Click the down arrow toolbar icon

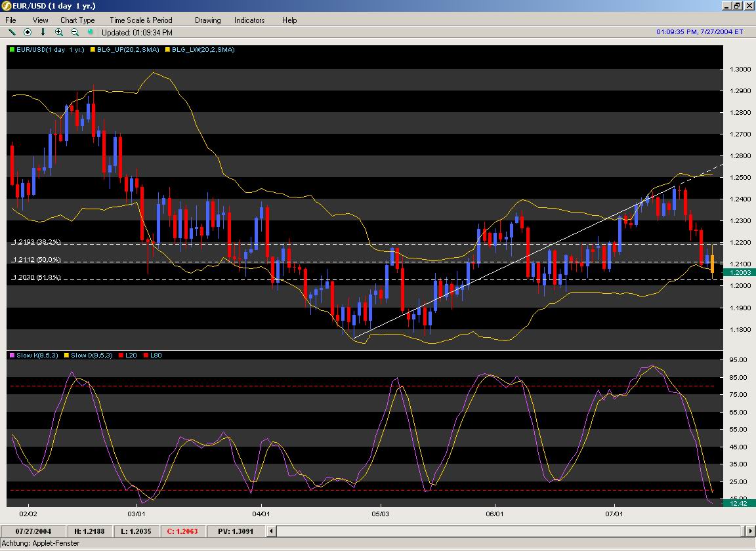(43, 32)
